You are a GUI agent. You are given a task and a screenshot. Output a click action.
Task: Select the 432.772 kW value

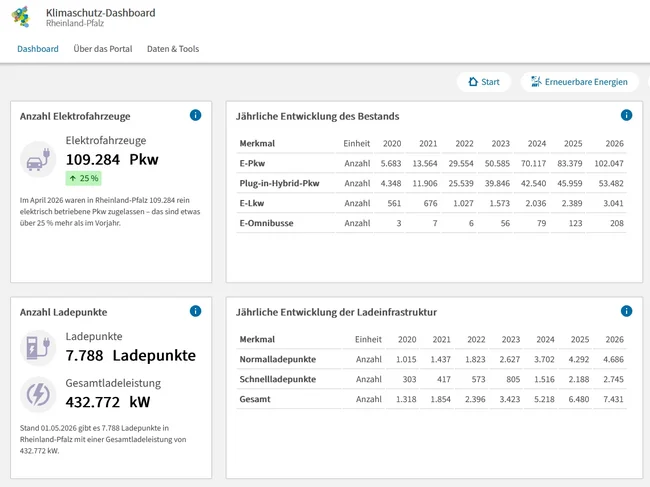click(x=108, y=402)
